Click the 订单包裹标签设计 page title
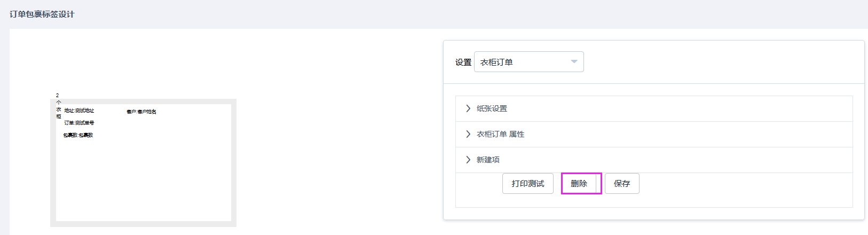 click(x=42, y=14)
